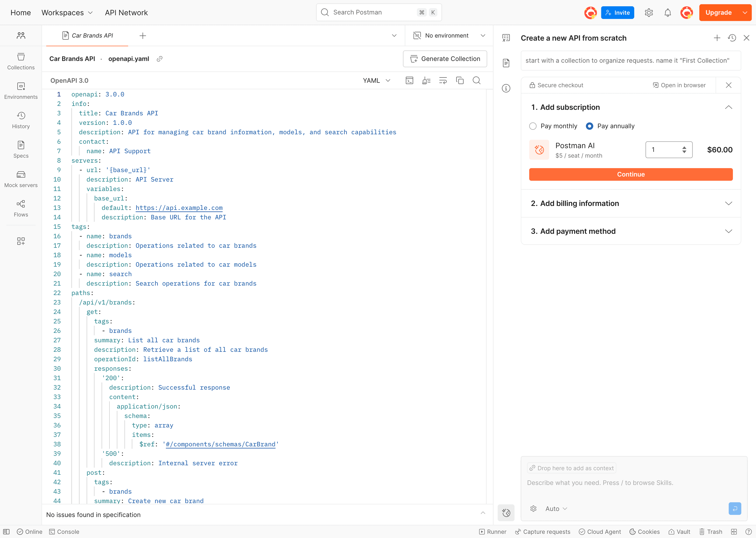Toggle word wrap icon in editor toolbar

point(443,81)
